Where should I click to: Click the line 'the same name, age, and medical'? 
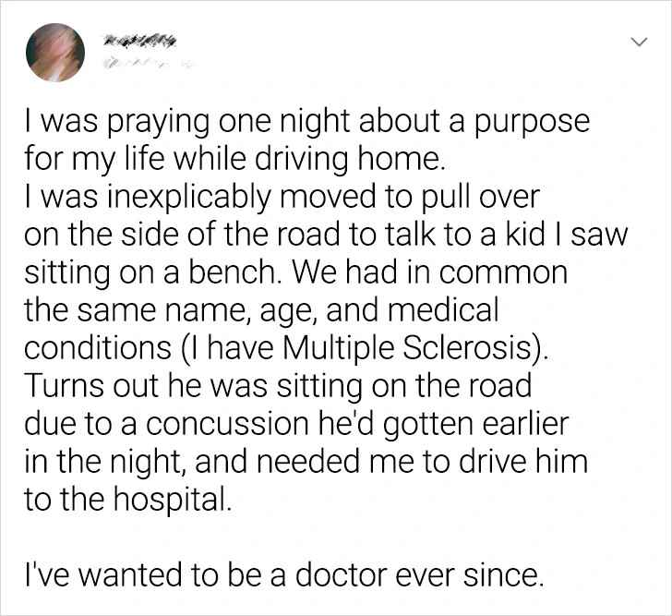(x=261, y=310)
